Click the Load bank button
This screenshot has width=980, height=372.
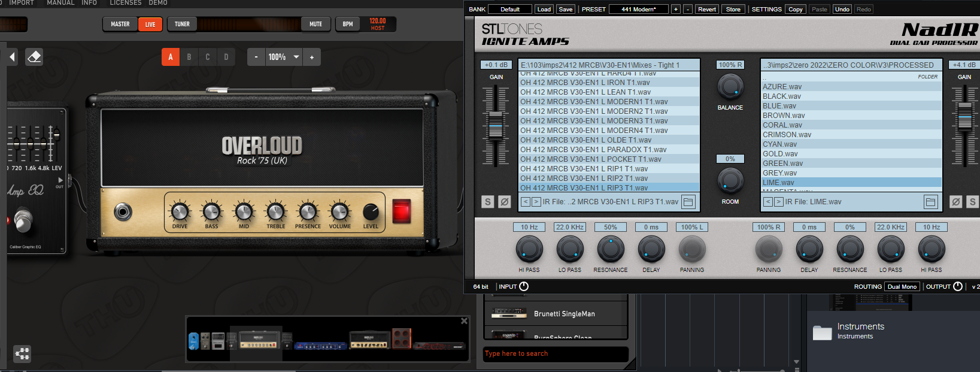click(x=544, y=9)
